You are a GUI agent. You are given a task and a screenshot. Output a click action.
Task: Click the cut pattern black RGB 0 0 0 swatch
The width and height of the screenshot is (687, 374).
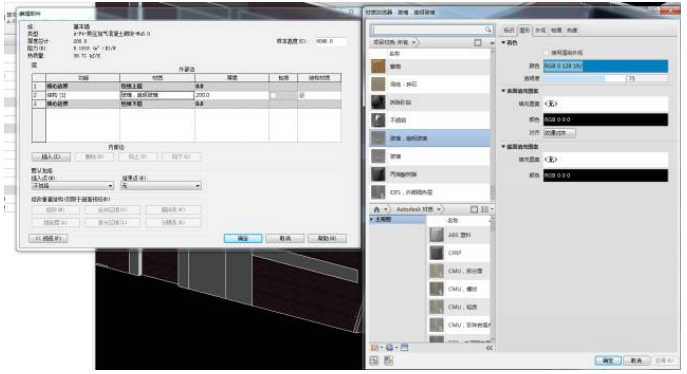(x=606, y=175)
